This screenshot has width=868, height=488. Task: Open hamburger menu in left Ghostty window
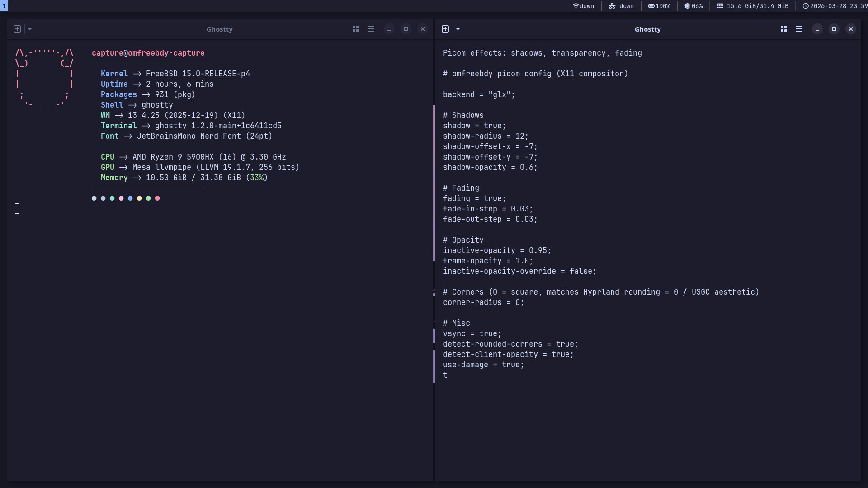click(371, 29)
